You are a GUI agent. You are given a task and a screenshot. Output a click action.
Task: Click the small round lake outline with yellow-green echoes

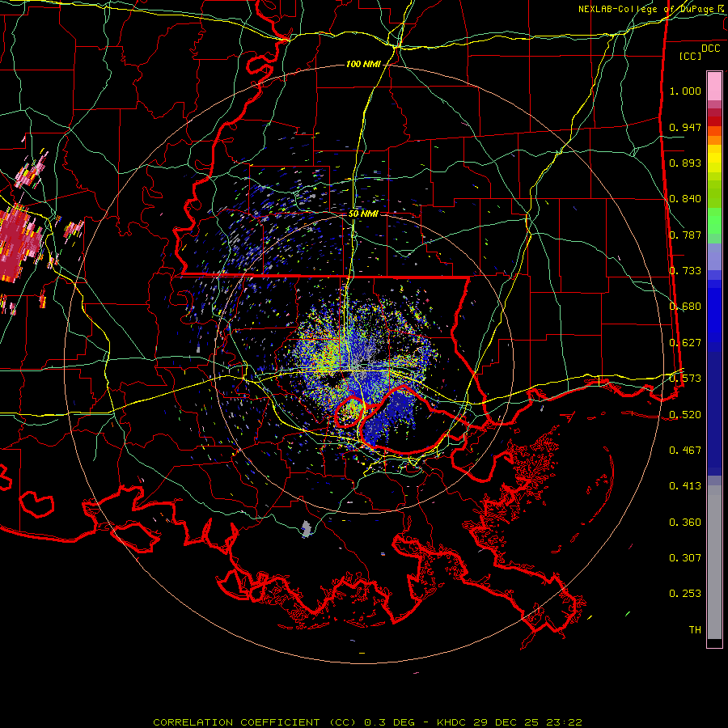[x=350, y=412]
